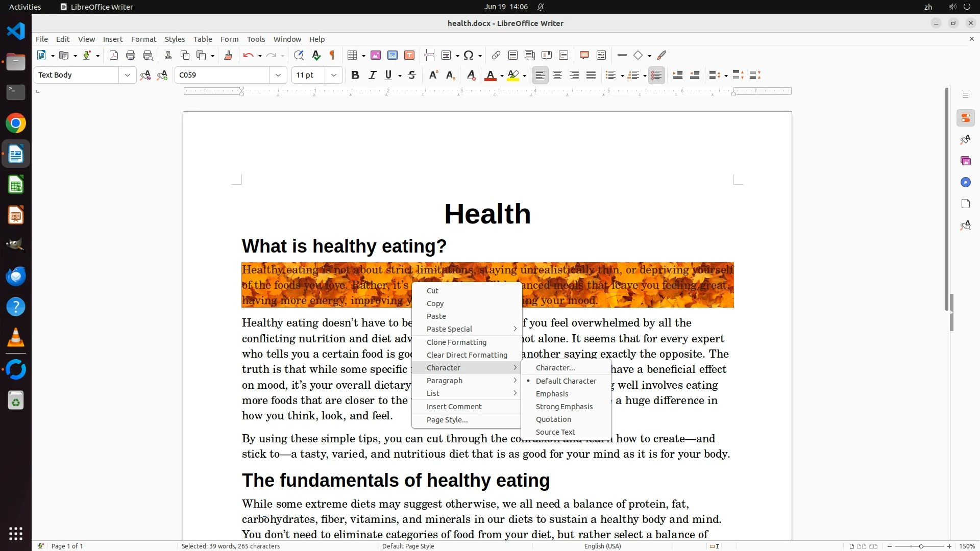Click the Insert Special Character icon

point(469,55)
